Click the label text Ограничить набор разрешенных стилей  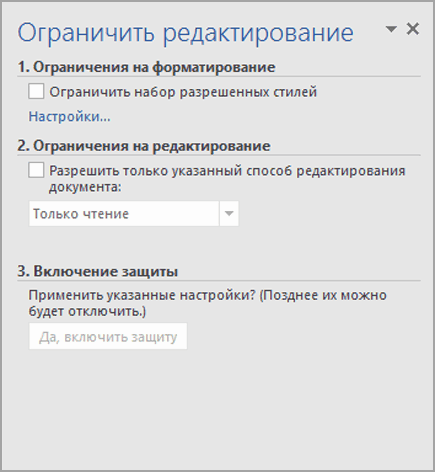point(183,92)
